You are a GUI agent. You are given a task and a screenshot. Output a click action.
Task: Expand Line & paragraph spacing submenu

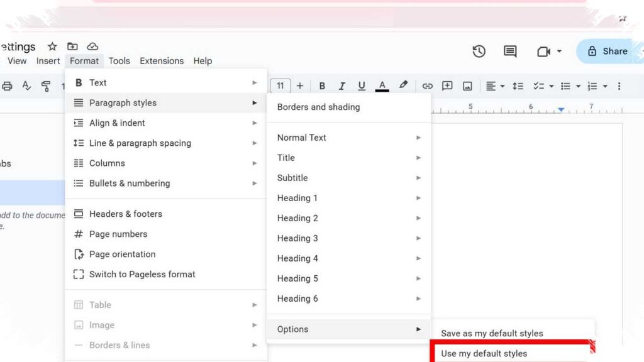point(166,143)
